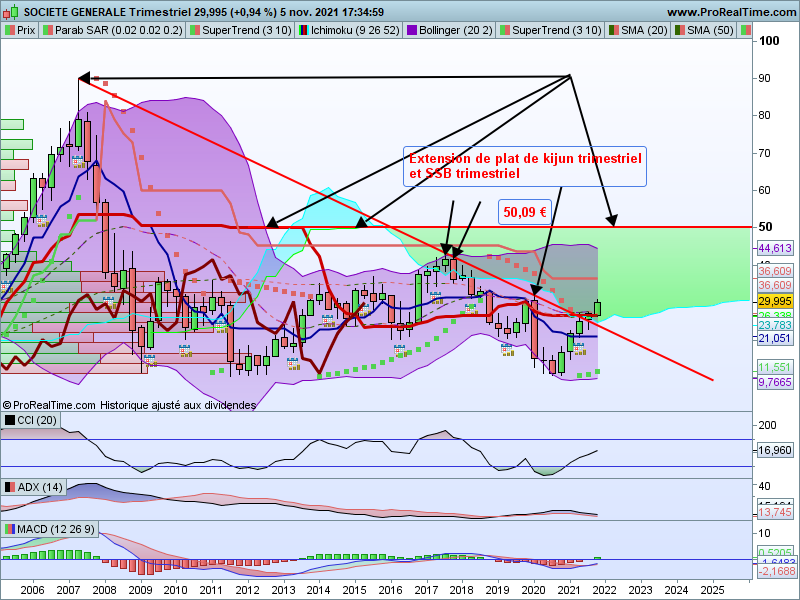This screenshot has width=800, height=600.
Task: Click the dividend calendar icon in 2006
Action: [41, 221]
